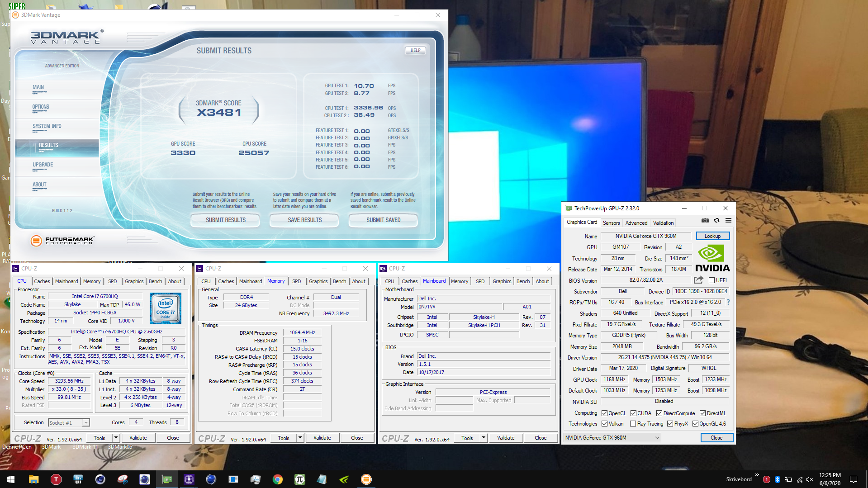Image resolution: width=868 pixels, height=488 pixels.
Task: Take a GPU-Z screenshot with the camera icon
Action: pos(705,221)
